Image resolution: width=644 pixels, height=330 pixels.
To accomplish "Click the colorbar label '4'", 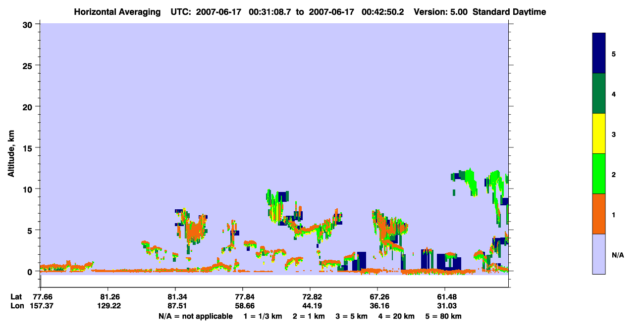I will tap(614, 94).
